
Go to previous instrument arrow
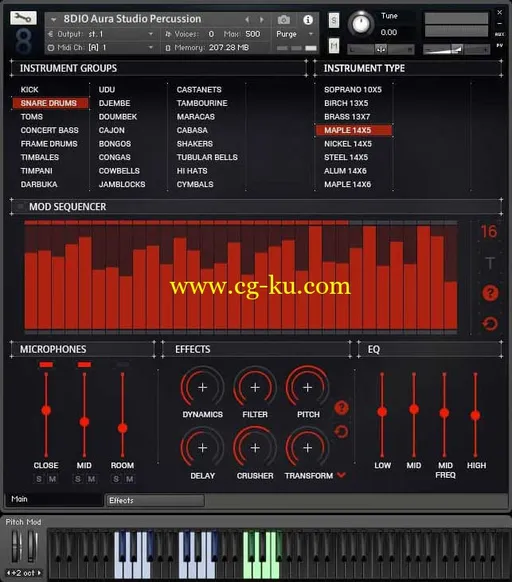pos(247,20)
